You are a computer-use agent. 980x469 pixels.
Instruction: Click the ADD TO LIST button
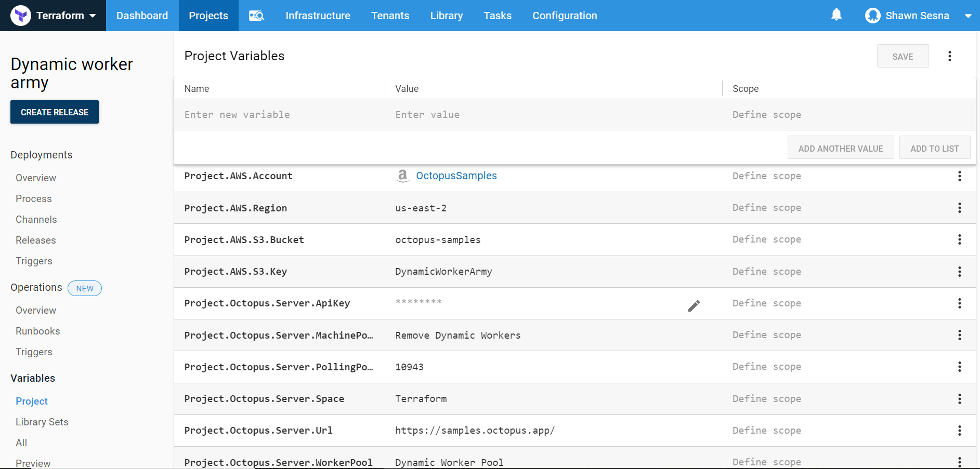point(934,149)
